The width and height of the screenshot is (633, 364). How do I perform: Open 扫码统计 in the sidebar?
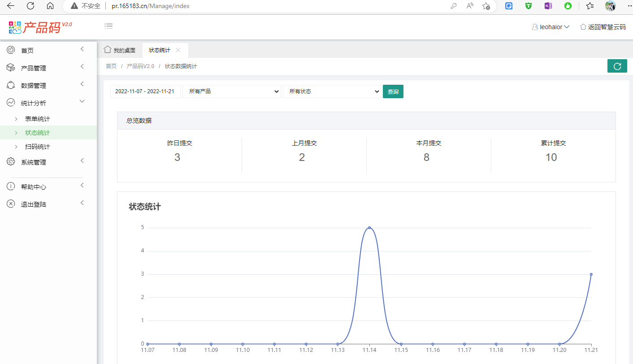pyautogui.click(x=38, y=147)
